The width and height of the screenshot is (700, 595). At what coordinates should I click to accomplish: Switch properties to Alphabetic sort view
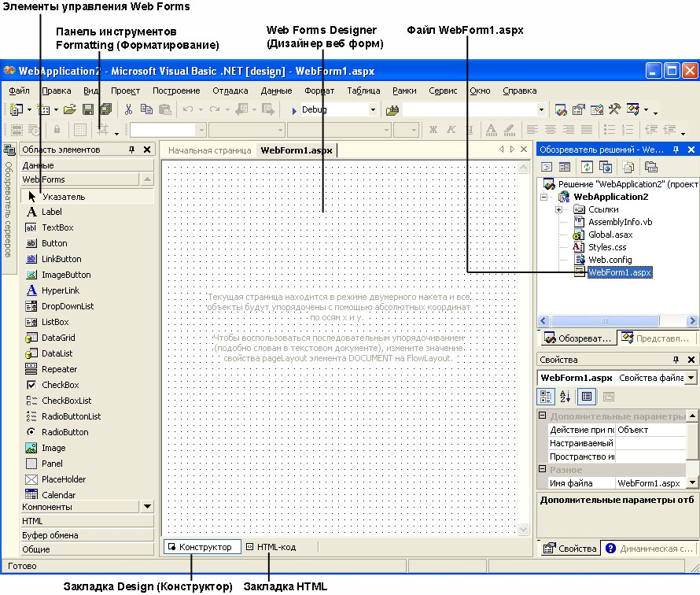[565, 396]
